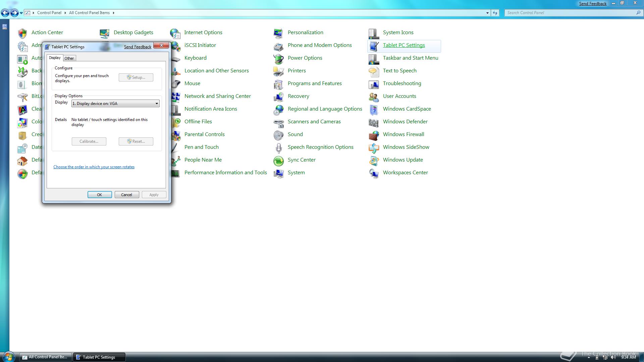This screenshot has height=362, width=644.
Task: Click the Calibrate button
Action: tap(89, 141)
